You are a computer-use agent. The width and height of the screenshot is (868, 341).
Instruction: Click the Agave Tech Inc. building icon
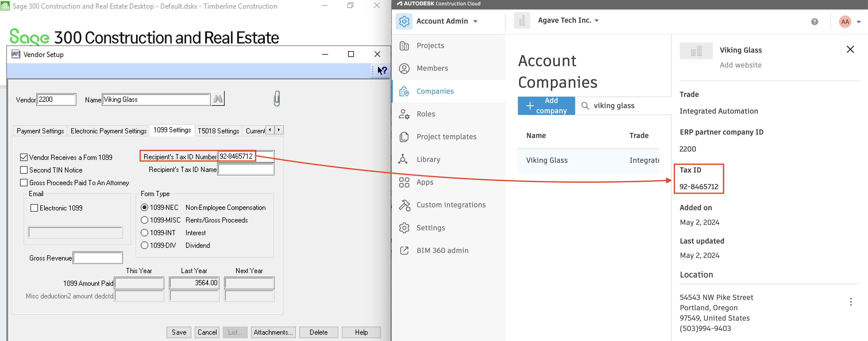coord(522,21)
